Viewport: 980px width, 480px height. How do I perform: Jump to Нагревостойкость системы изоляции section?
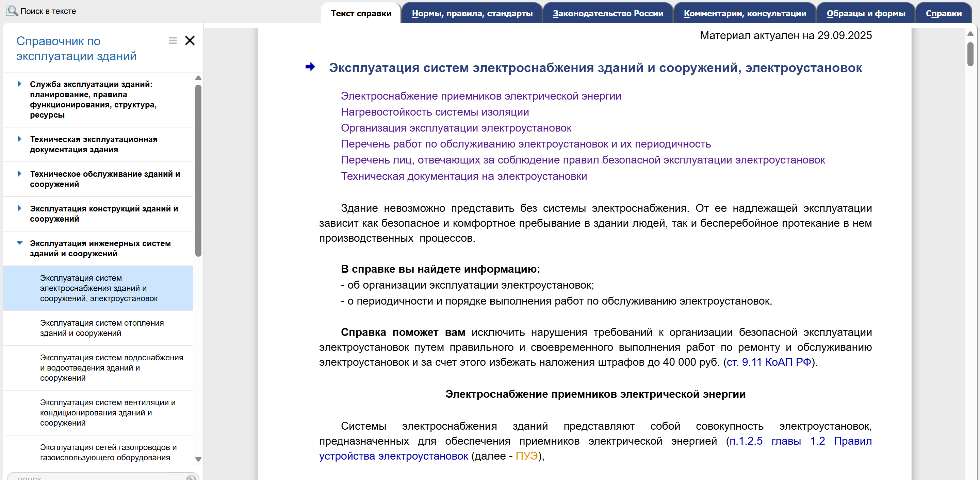pyautogui.click(x=435, y=112)
